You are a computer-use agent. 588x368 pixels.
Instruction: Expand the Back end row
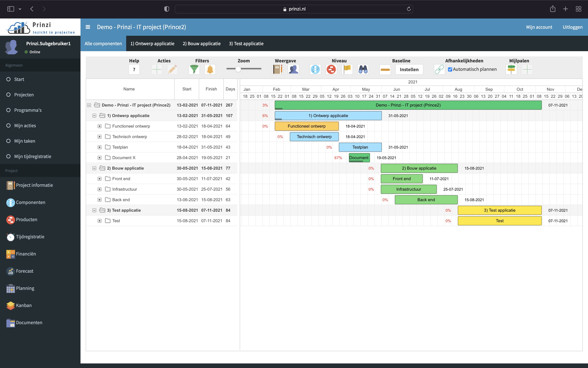[100, 200]
